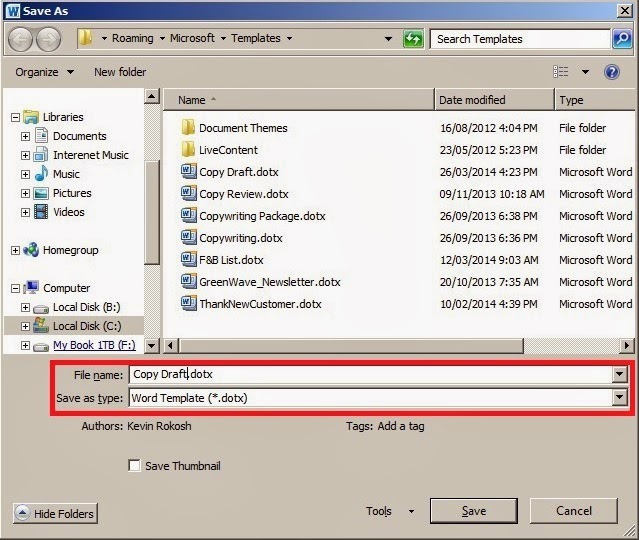639x540 pixels.
Task: Click the Forward navigation arrow button
Action: pyautogui.click(x=48, y=39)
